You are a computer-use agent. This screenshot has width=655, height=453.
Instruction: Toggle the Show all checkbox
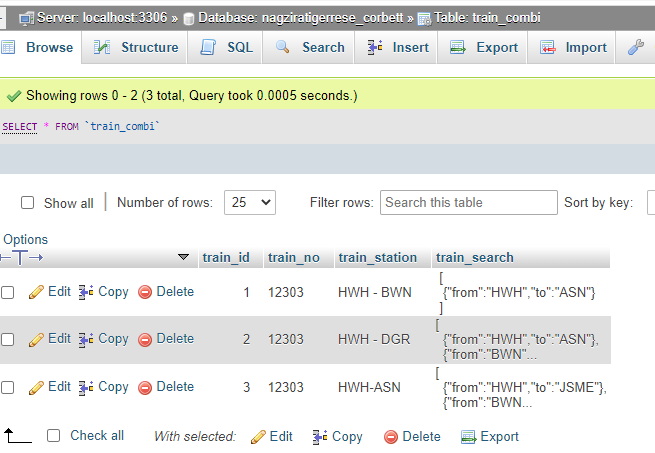click(28, 203)
